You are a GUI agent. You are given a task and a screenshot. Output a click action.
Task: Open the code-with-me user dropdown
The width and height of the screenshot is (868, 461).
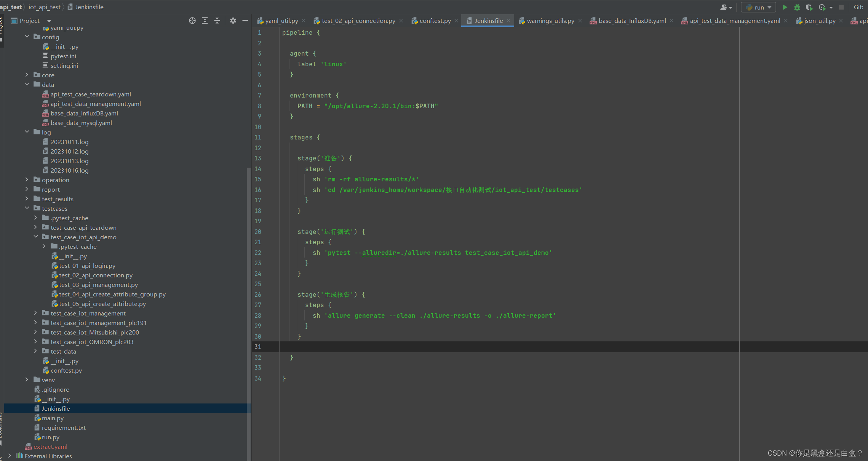click(x=726, y=7)
